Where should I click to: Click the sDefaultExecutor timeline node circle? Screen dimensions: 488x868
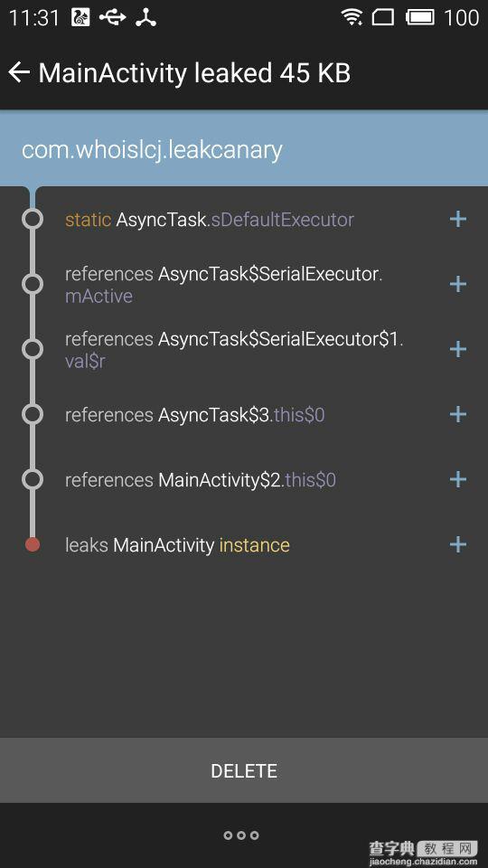click(x=33, y=219)
